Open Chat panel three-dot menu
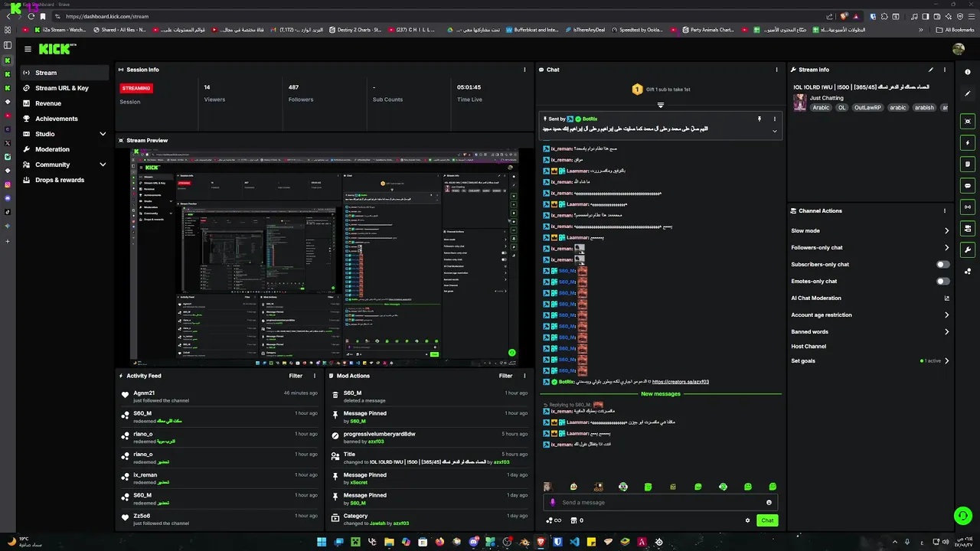This screenshot has width=980, height=551. [776, 70]
